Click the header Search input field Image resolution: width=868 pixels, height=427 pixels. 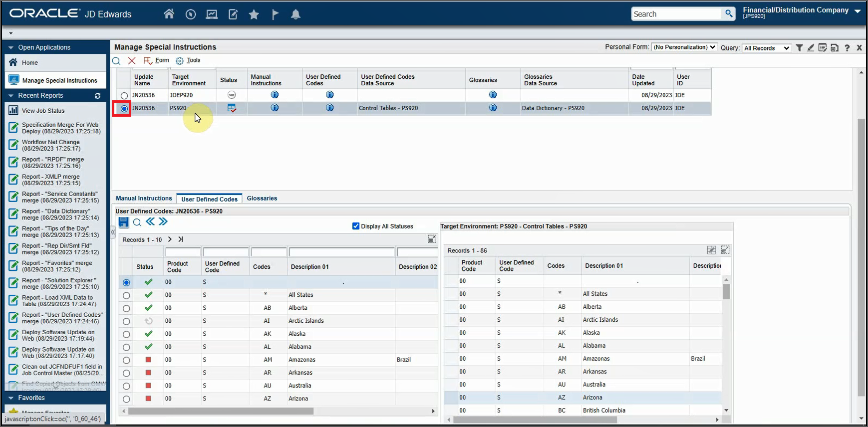click(x=676, y=14)
